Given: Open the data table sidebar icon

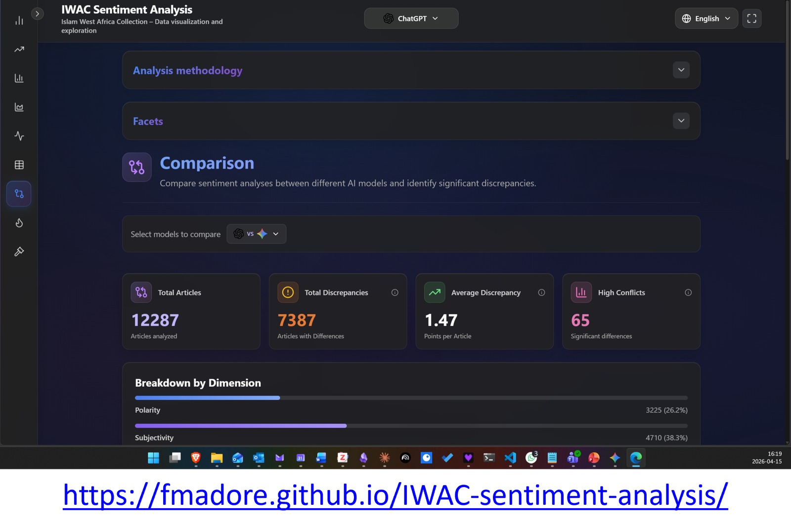Looking at the screenshot, I should [x=19, y=165].
